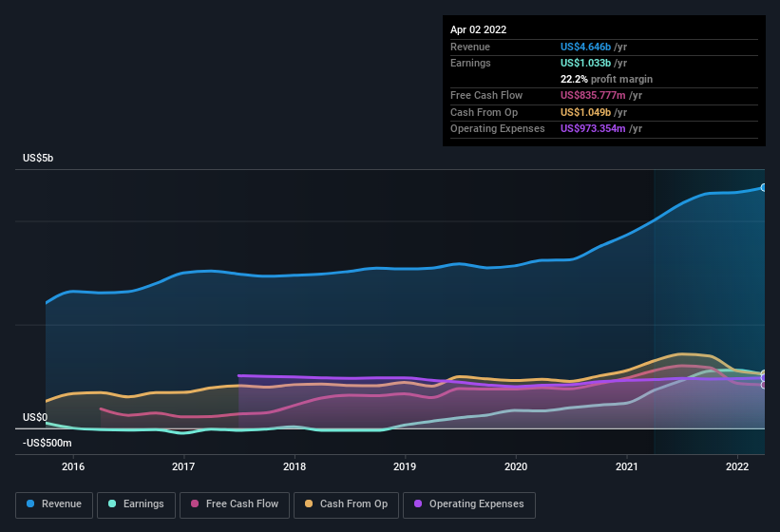Screen dimensions: 780x532
Task: Click the US$973.354m operating expenses value
Action: point(593,129)
